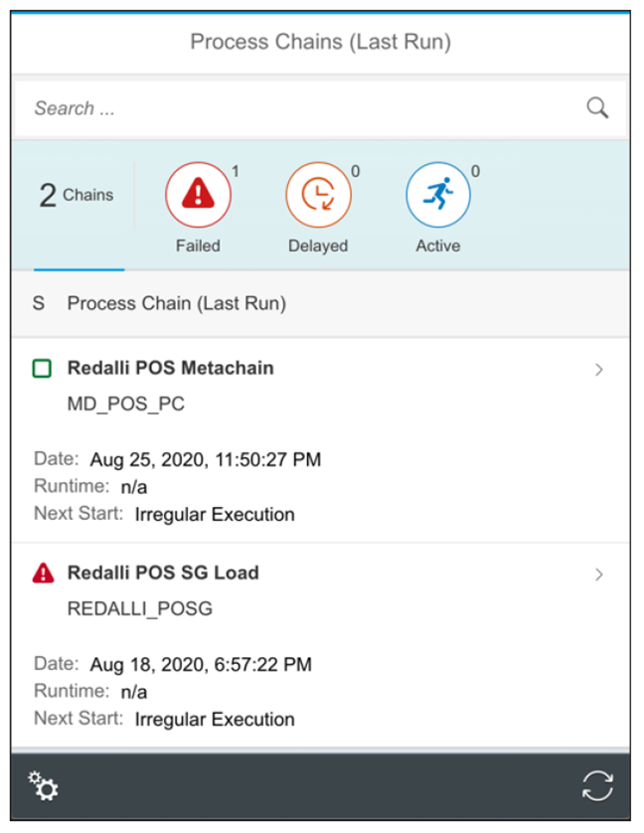Toggle the 2 Chains summary tile
The height and width of the screenshot is (833, 644).
[x=78, y=194]
